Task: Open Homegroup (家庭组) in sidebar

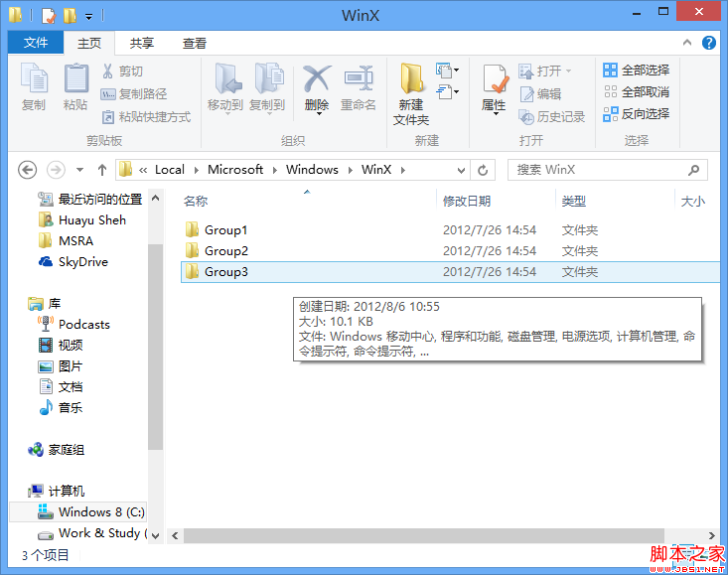Action: (56, 450)
